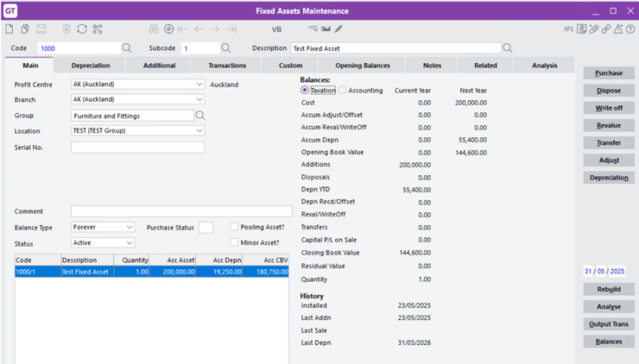Click the VB toolbar item
Image resolution: width=639 pixels, height=364 pixels.
276,29
